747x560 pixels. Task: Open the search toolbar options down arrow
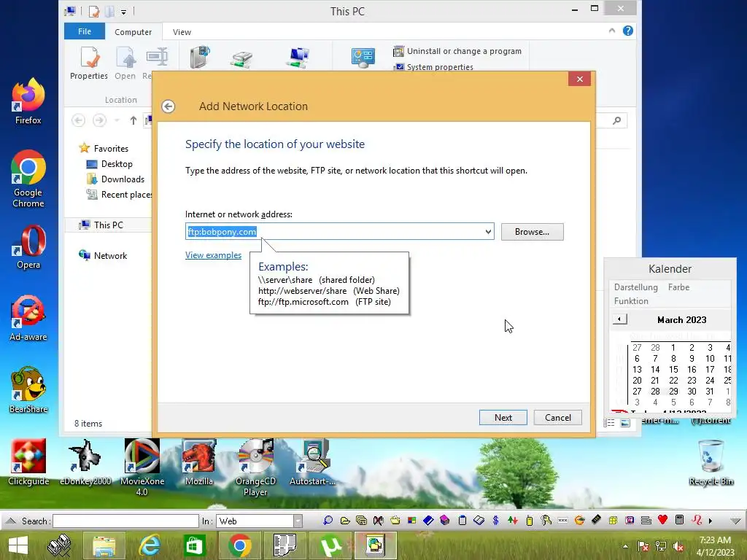[735, 521]
